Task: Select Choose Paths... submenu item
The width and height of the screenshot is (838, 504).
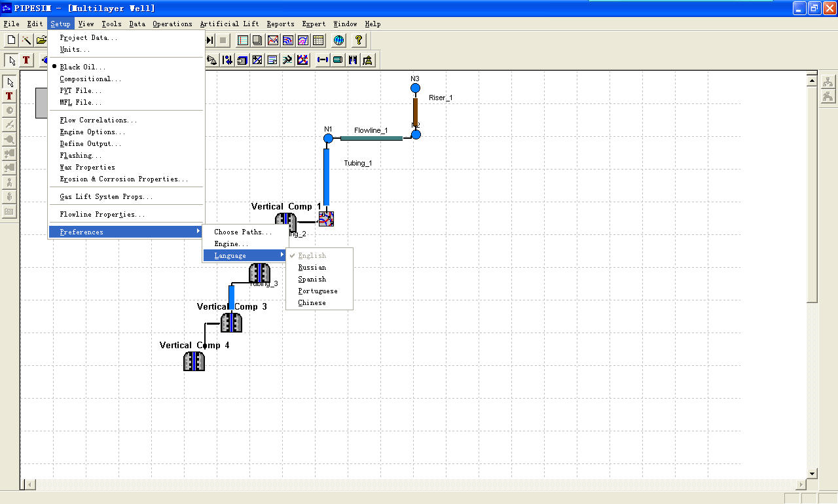Action: [245, 232]
